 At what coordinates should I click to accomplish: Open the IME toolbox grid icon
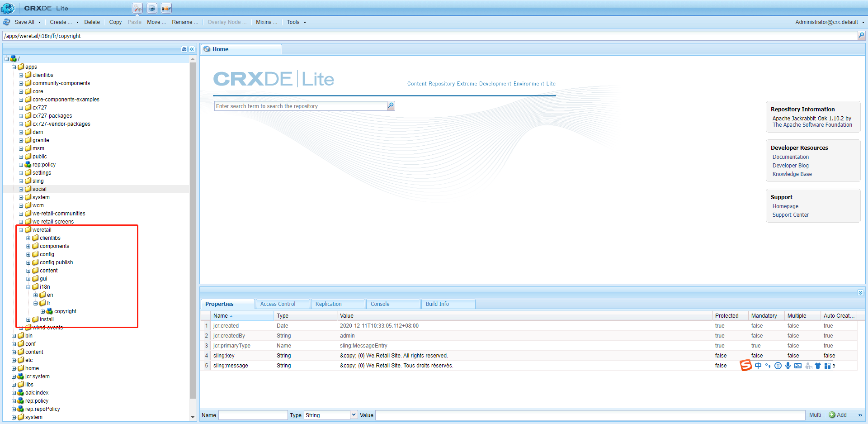[827, 366]
